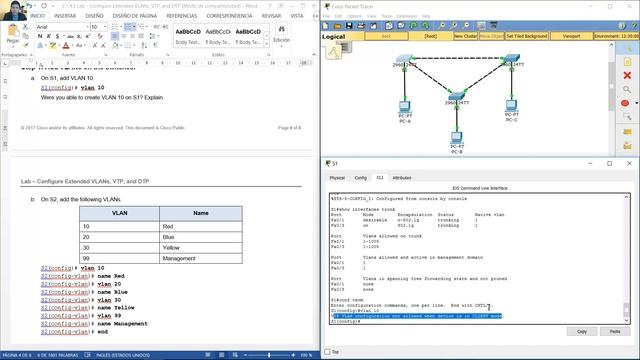Click the Word zoom slider handle

pos(269,355)
